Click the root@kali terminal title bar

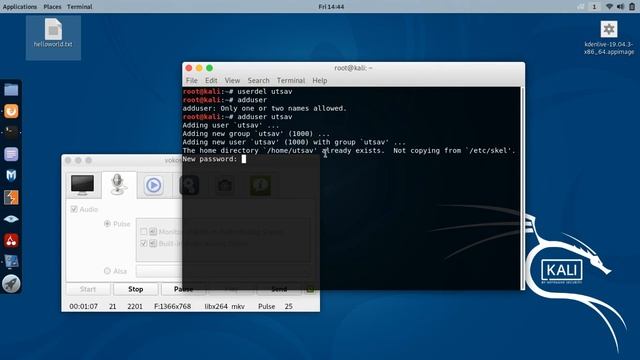(x=353, y=68)
